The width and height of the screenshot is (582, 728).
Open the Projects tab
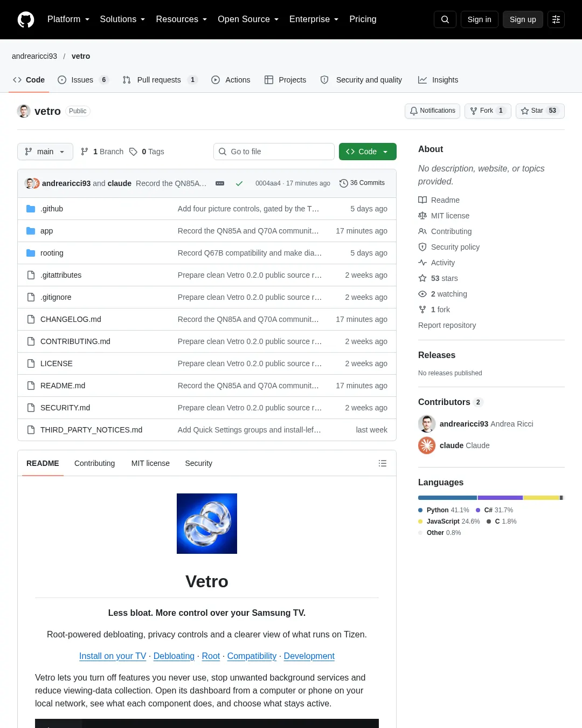(x=285, y=80)
